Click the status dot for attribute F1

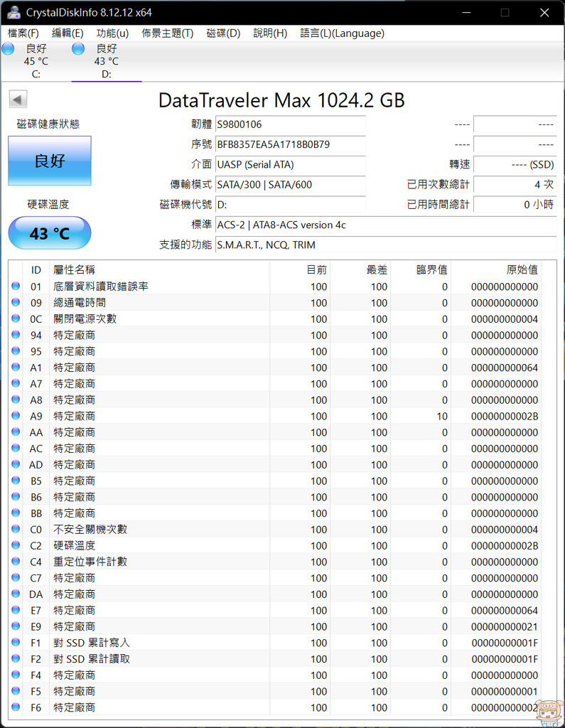(x=16, y=642)
